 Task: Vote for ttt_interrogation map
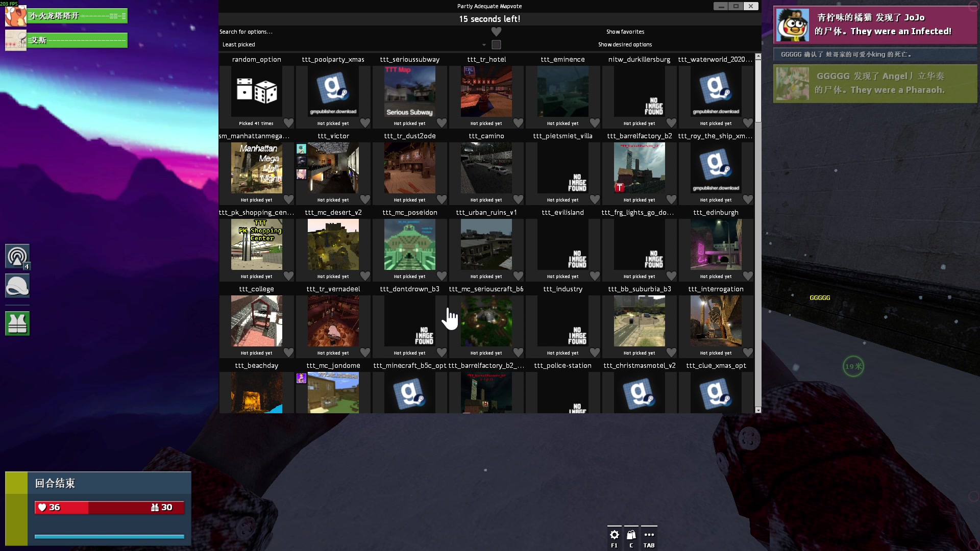point(716,321)
